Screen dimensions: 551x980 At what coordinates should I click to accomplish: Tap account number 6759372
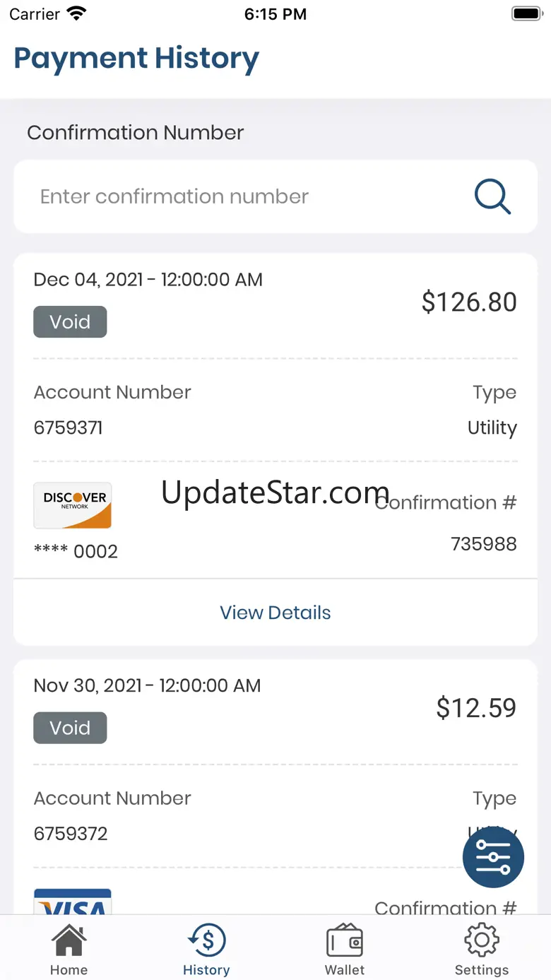tap(71, 834)
